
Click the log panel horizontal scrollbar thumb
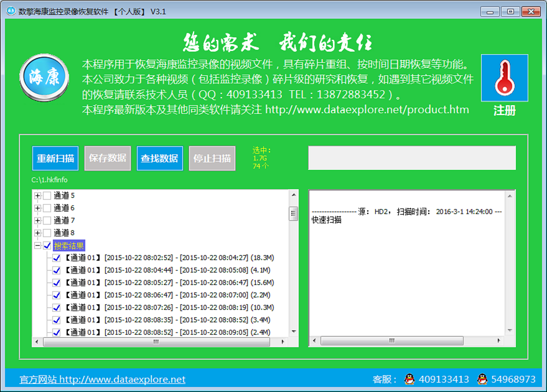coord(391,341)
